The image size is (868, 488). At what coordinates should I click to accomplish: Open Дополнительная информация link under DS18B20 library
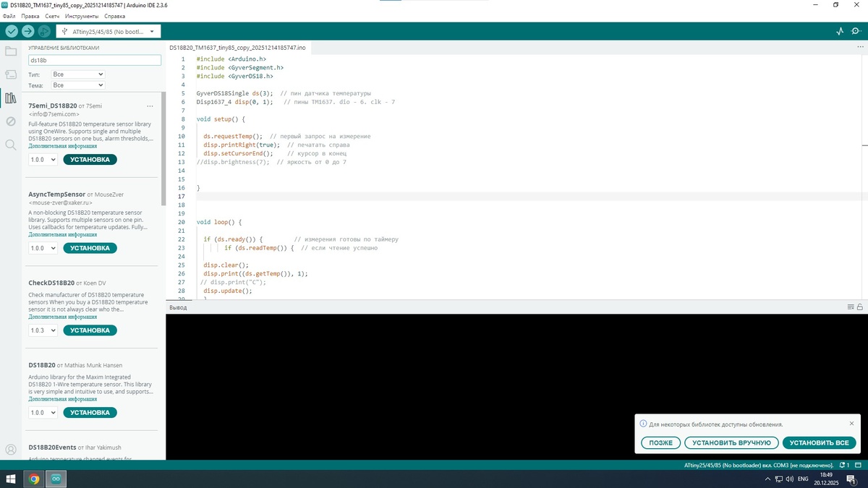[63, 399]
